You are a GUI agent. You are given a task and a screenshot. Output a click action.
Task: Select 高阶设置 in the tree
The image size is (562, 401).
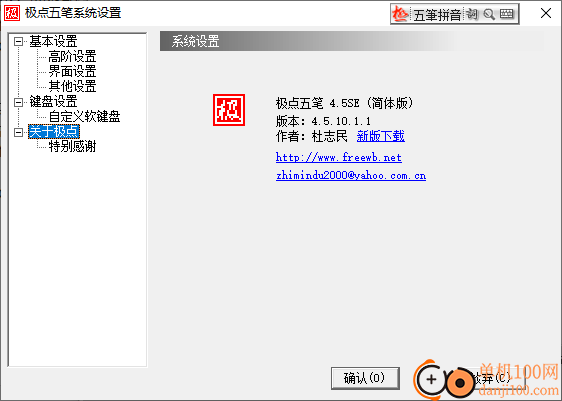pos(72,56)
